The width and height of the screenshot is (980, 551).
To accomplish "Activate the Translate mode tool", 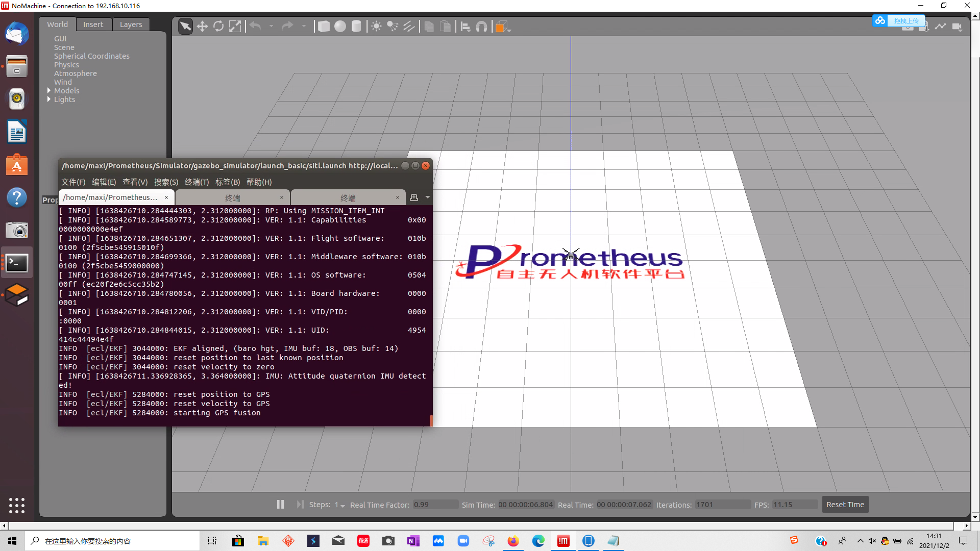I will point(202,27).
